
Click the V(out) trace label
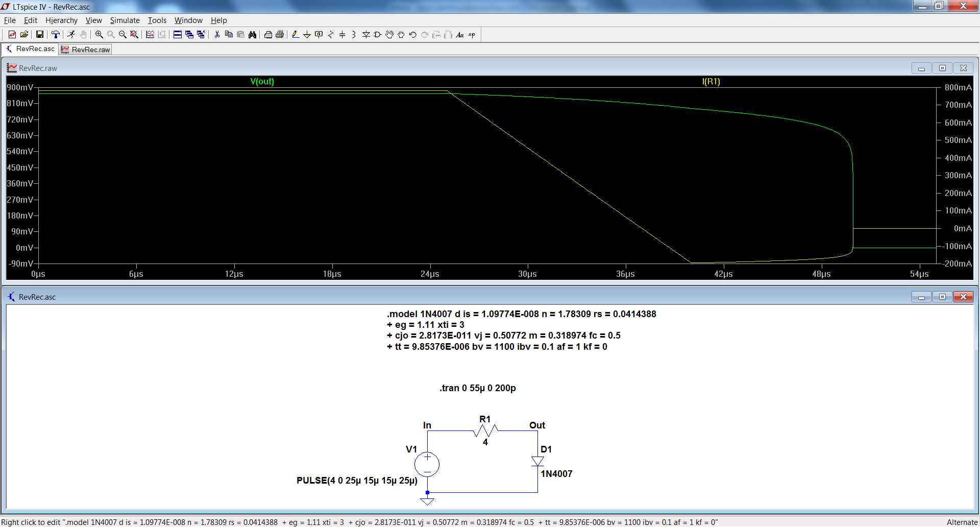point(262,81)
